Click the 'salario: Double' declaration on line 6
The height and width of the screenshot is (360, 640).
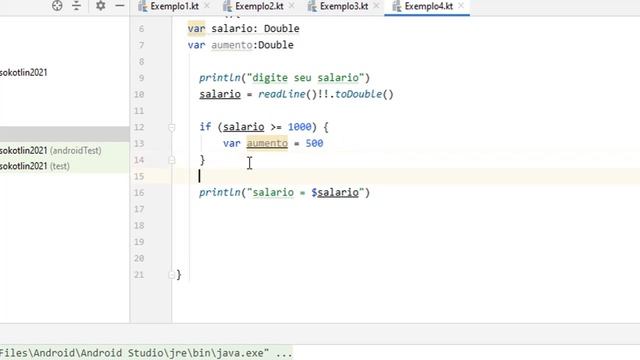coord(255,29)
